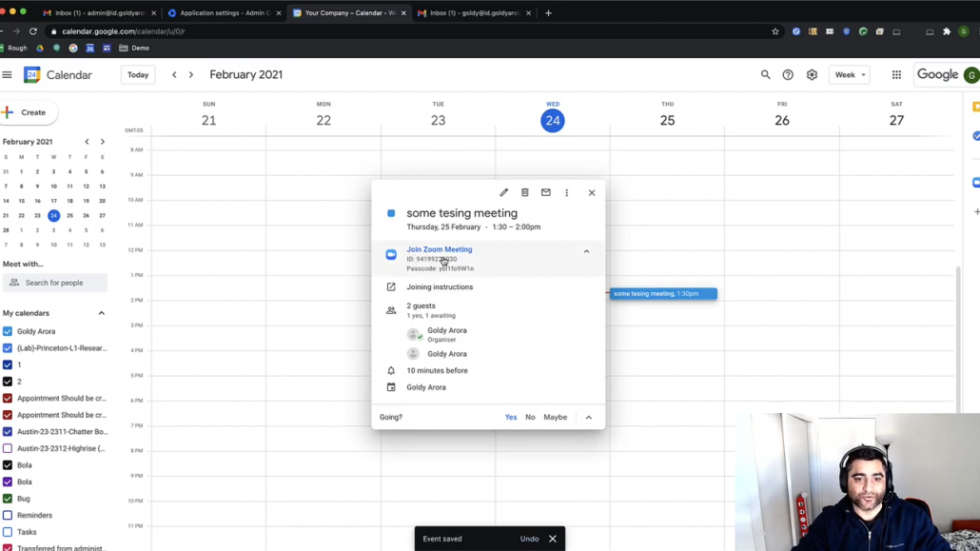Toggle the Bug calendar checkbox
The height and width of the screenshot is (551, 980).
tap(8, 499)
